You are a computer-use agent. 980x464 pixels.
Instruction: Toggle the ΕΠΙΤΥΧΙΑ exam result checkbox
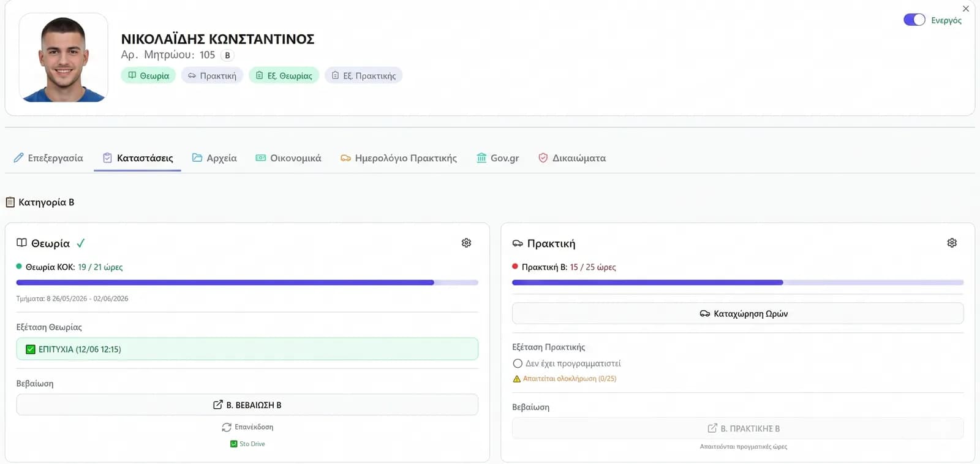tap(31, 349)
